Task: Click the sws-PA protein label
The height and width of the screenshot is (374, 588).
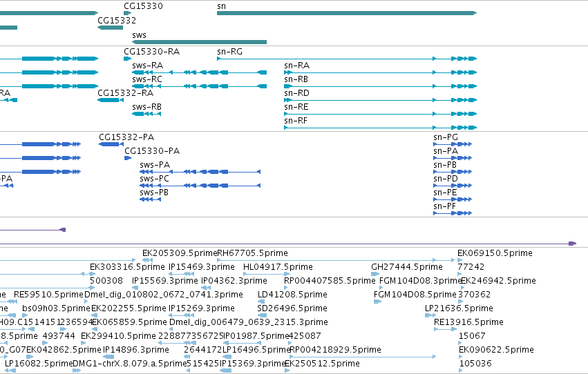Action: tap(155, 165)
